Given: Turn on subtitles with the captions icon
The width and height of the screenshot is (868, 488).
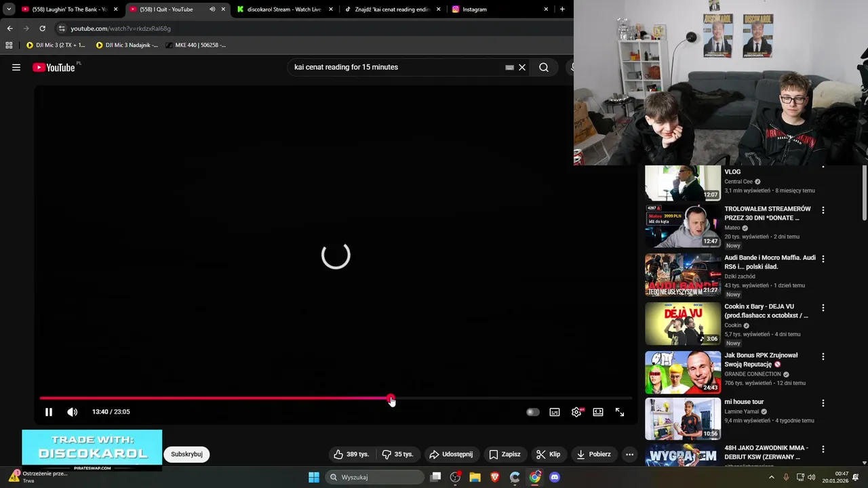Looking at the screenshot, I should 555,412.
